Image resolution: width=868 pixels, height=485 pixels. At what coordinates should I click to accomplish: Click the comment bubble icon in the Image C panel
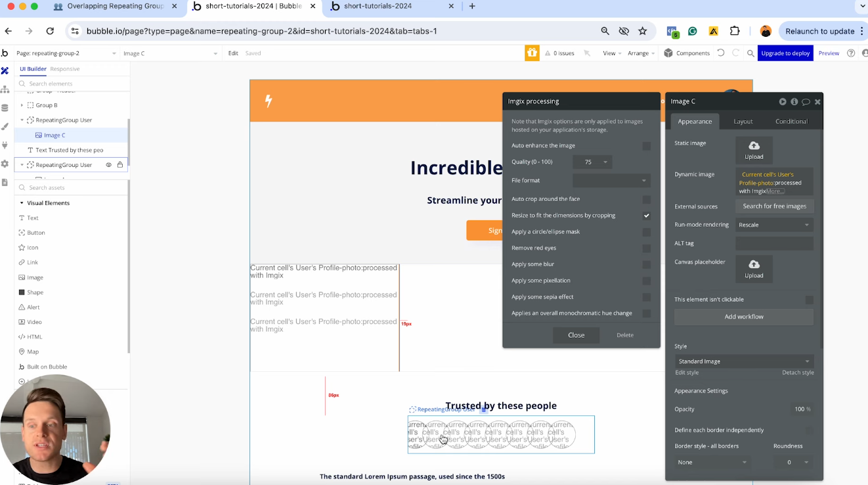pyautogui.click(x=806, y=102)
